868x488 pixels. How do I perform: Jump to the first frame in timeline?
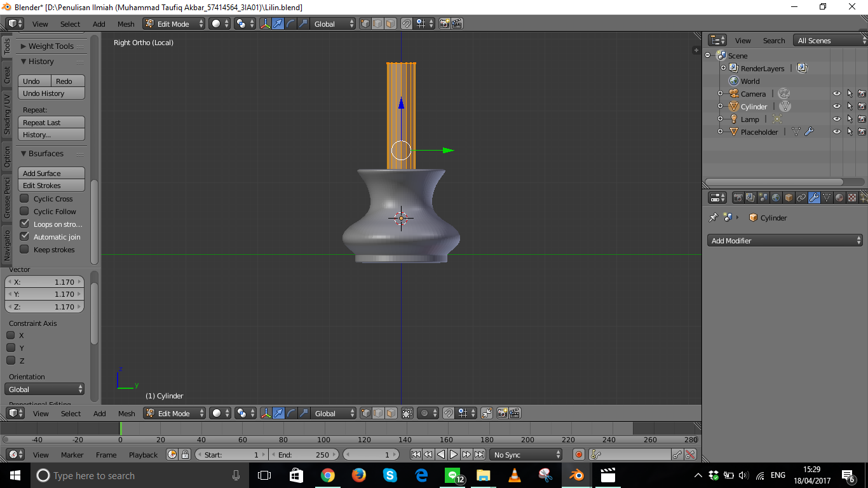pos(416,454)
